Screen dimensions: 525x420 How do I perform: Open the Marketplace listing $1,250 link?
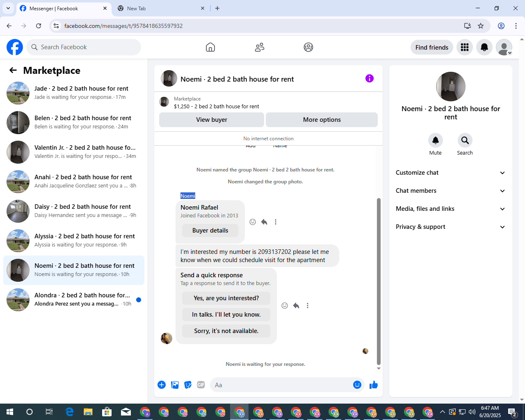click(217, 106)
